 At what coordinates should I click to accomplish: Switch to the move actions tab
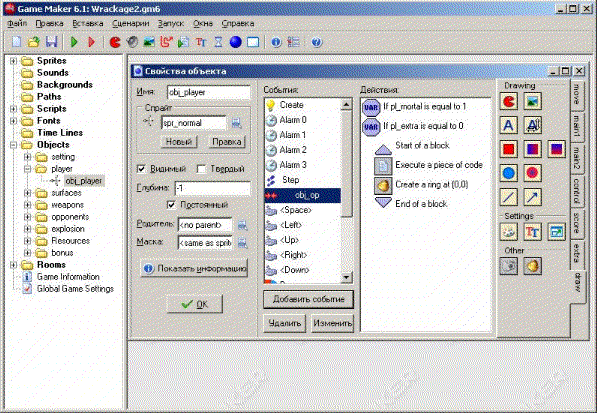pos(577,94)
